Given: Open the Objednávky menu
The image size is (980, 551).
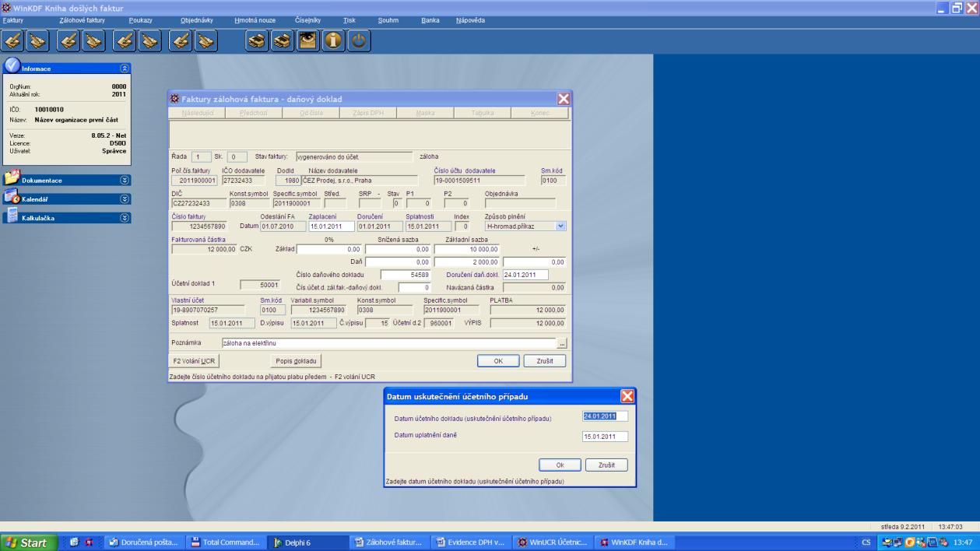Looking at the screenshot, I should 196,19.
